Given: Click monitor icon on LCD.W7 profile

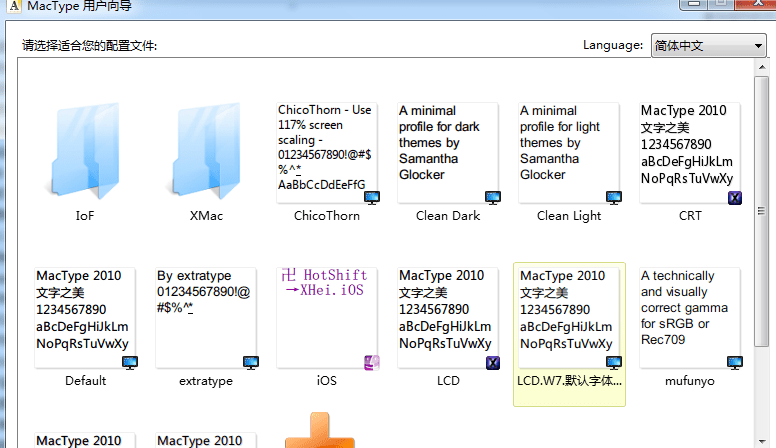Looking at the screenshot, I should point(614,363).
